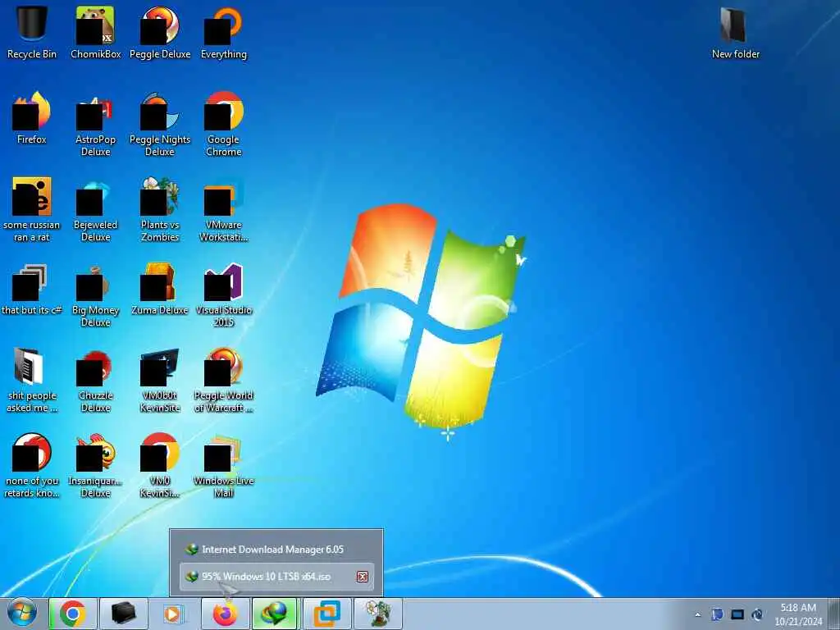Select VMware Workstation desktop shortcut
The image size is (840, 630).
223,209
